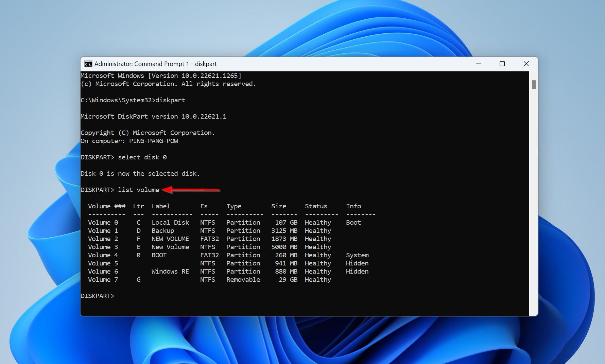Click the Command Prompt icon in title bar
Screen dimensions: 605x364
[x=88, y=64]
